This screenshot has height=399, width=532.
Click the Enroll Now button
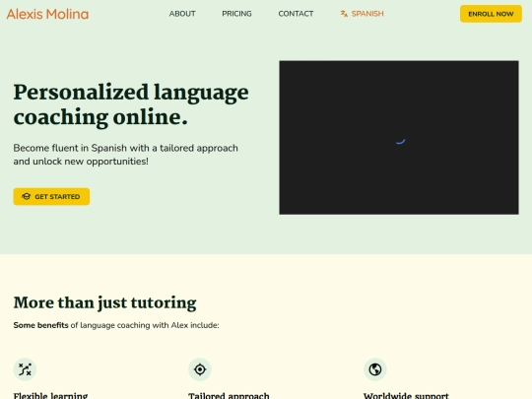click(x=491, y=14)
